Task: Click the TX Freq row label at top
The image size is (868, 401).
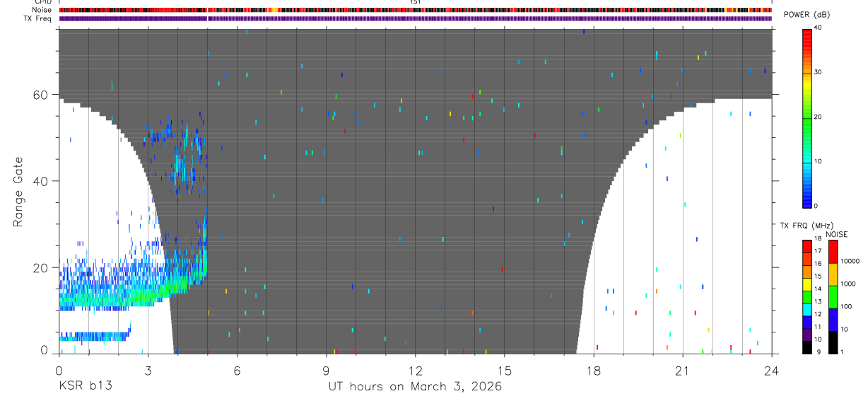Action: 37,18
